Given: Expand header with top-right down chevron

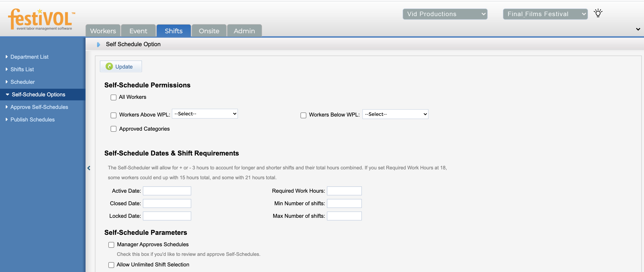Looking at the screenshot, I should (638, 29).
